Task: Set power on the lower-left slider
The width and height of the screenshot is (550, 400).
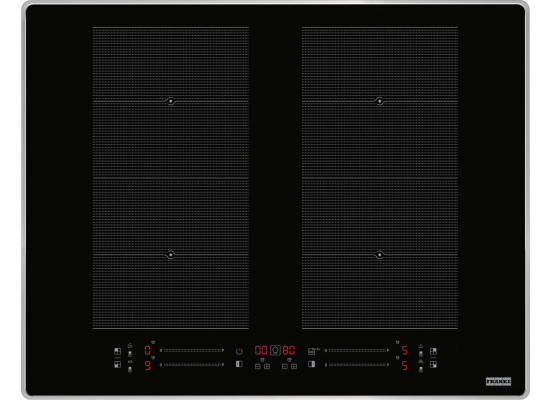Action: [x=192, y=365]
